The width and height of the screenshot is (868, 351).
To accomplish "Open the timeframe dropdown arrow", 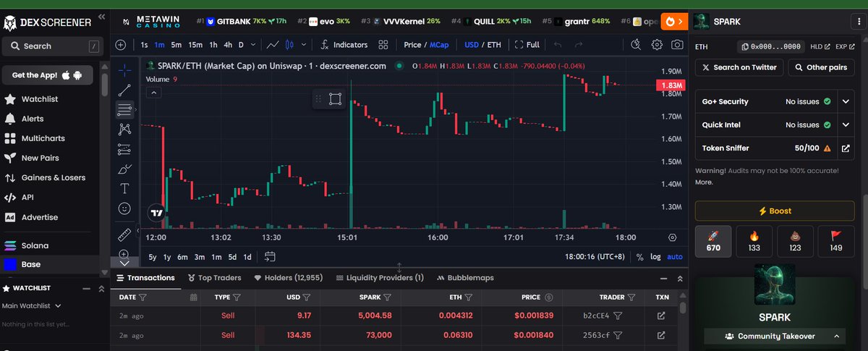I will pos(254,45).
